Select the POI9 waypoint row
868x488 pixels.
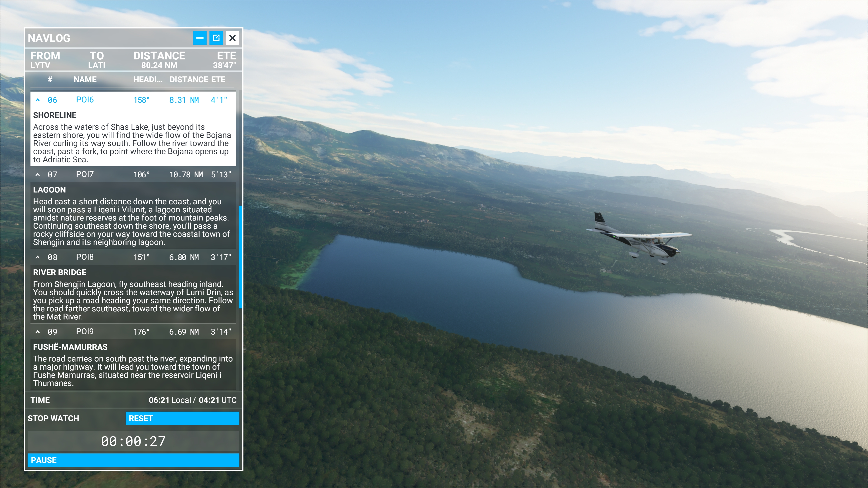(x=85, y=331)
